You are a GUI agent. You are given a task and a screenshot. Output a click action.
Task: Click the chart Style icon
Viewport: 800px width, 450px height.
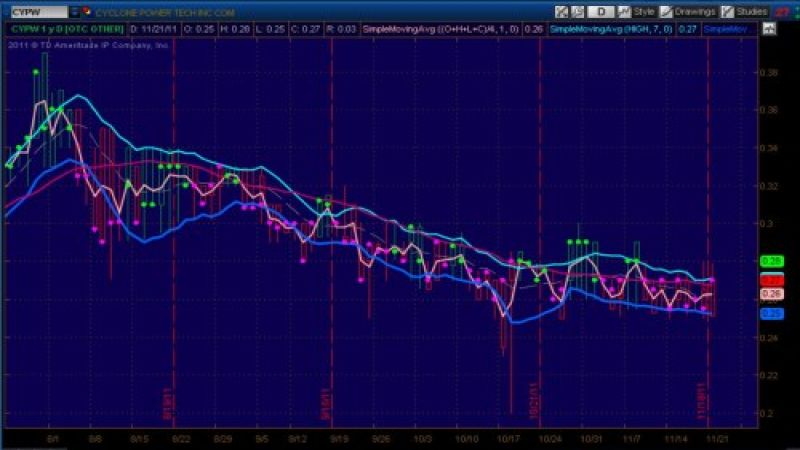point(623,12)
